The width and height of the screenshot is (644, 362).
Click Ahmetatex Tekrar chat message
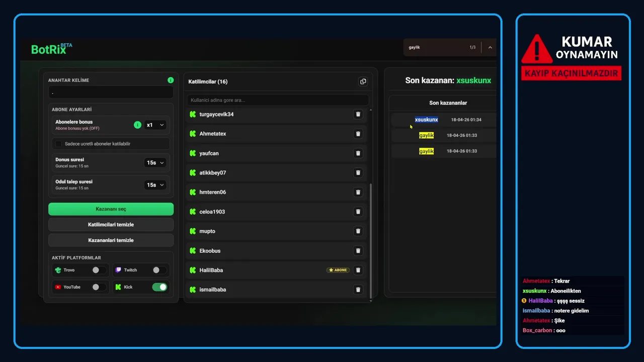coord(546,281)
